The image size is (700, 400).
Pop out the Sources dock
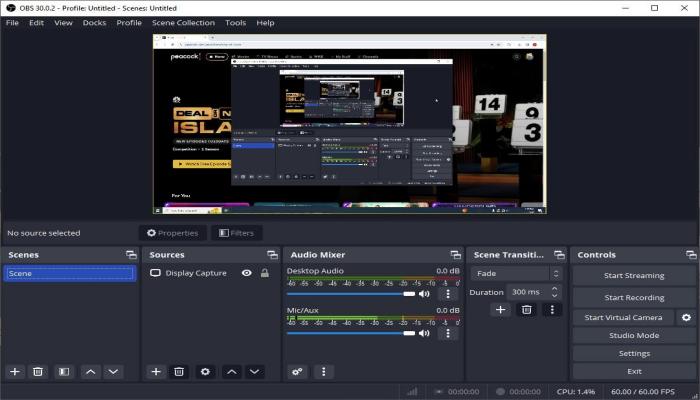tap(272, 255)
